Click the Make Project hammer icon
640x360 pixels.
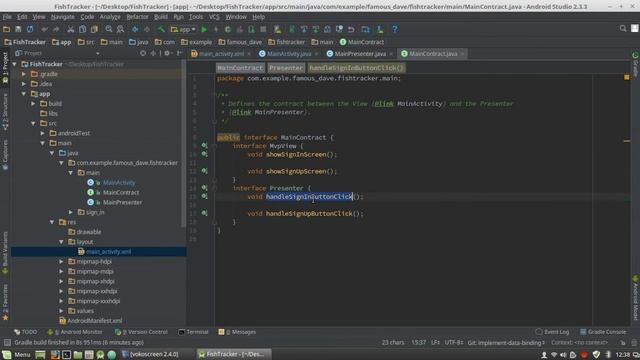(161, 29)
